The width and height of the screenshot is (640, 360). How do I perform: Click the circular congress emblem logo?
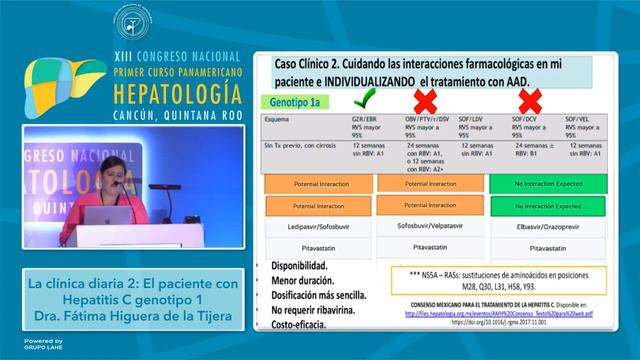pyautogui.click(x=133, y=22)
